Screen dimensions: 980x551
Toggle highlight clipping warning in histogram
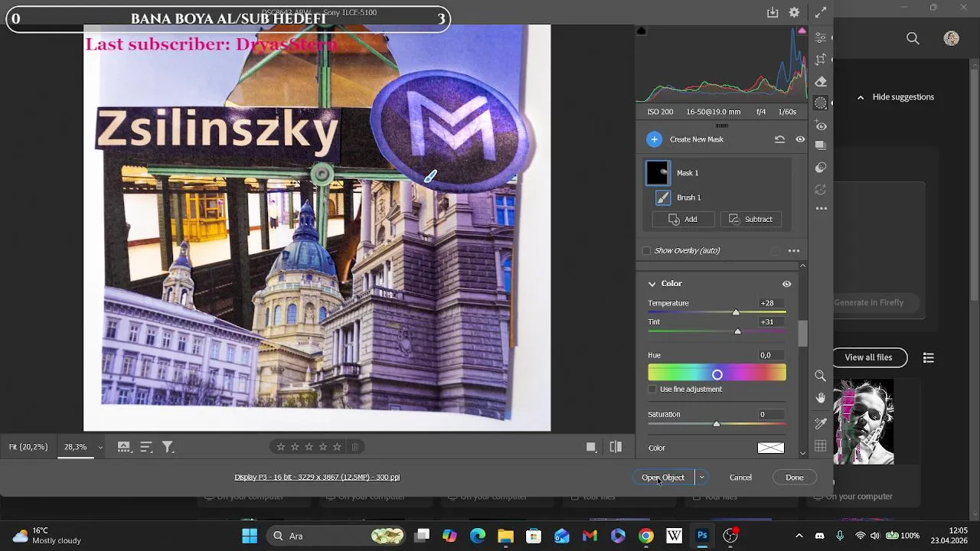802,31
